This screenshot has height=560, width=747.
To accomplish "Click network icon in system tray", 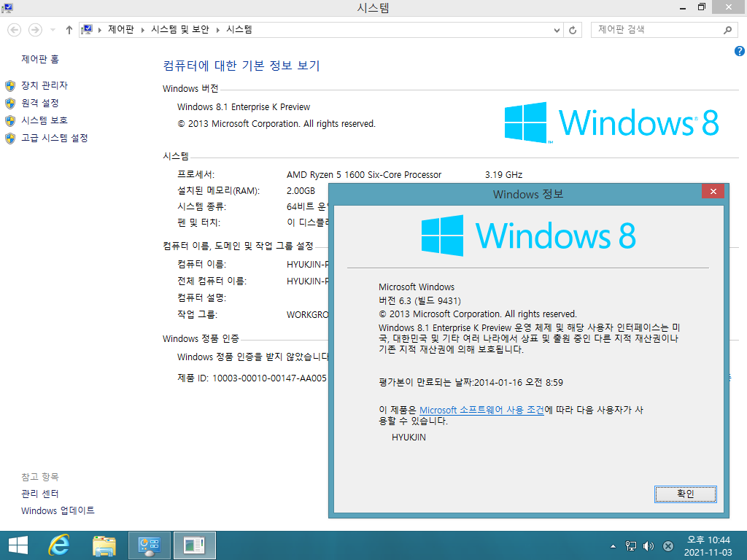I will pyautogui.click(x=631, y=546).
